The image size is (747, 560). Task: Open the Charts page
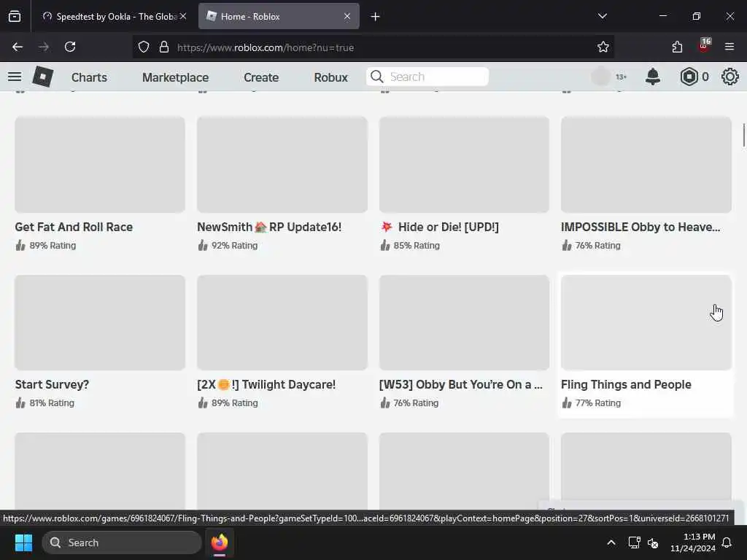(x=89, y=77)
